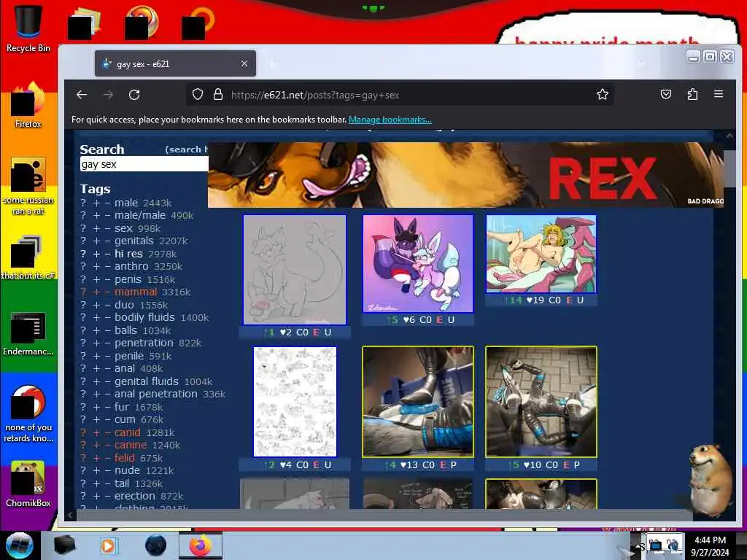Exclude the 'hi res' tag with minus
The width and height of the screenshot is (747, 560).
(108, 254)
